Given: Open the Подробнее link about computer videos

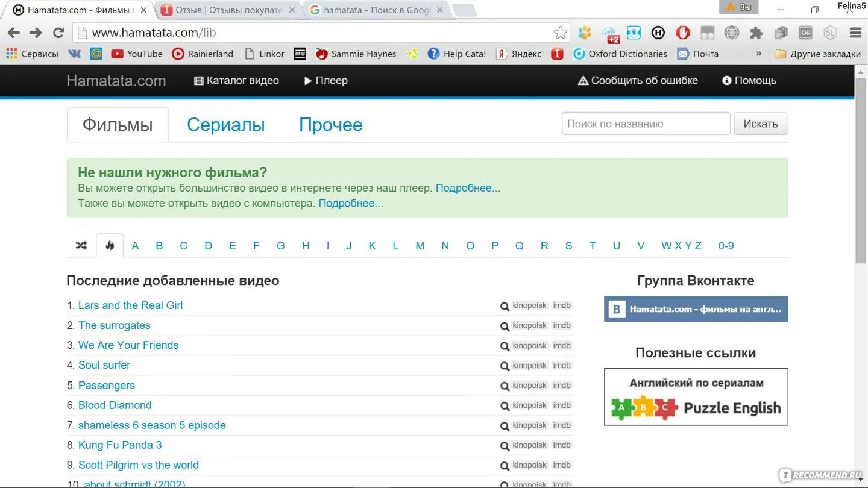Looking at the screenshot, I should tap(351, 204).
